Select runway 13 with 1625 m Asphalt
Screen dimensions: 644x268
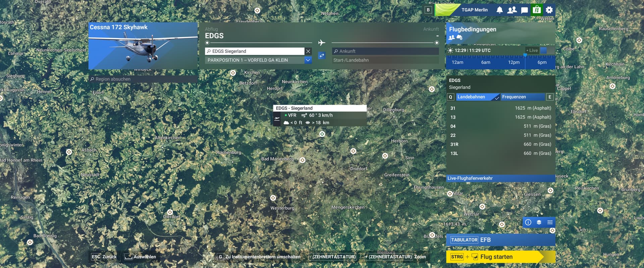[x=500, y=117]
